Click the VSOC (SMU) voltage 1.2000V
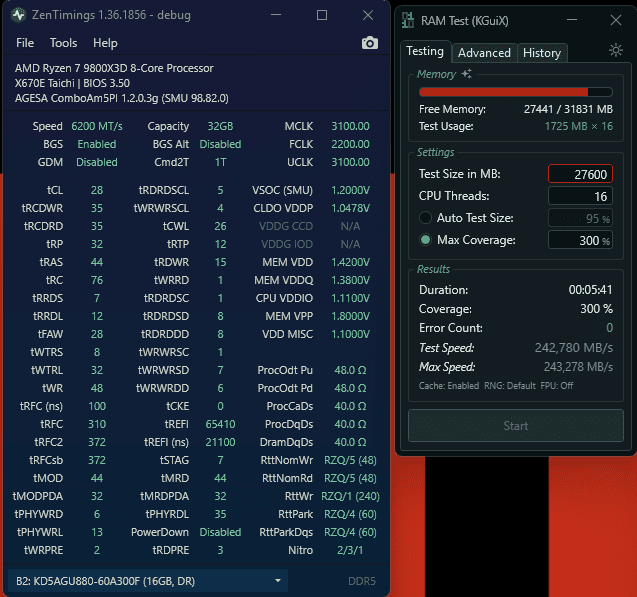 coord(350,190)
